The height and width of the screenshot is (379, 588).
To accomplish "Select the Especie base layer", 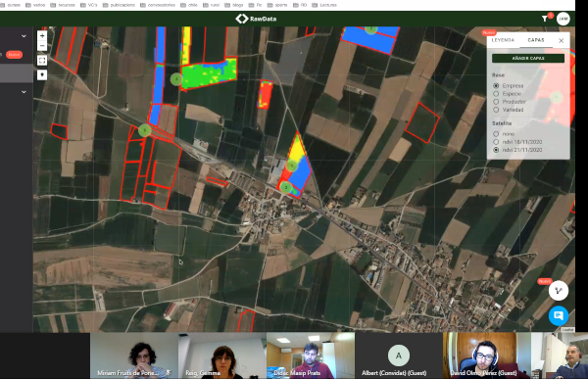I will click(x=496, y=94).
